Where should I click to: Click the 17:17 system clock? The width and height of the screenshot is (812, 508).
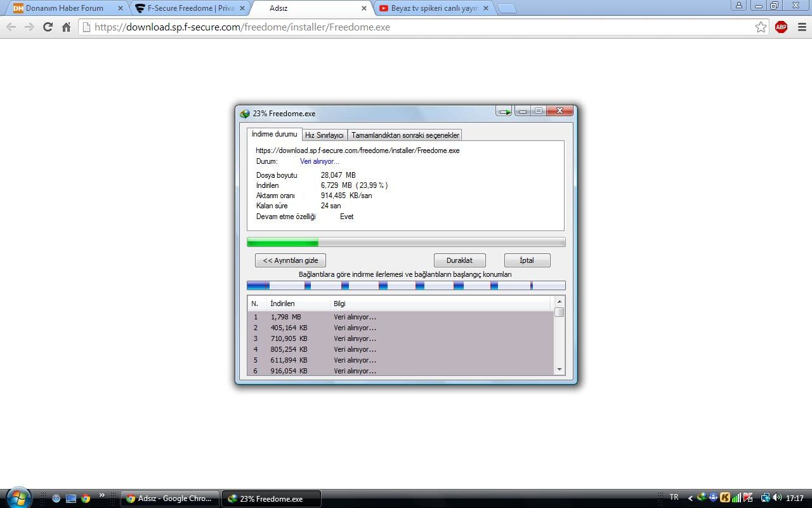coord(795,498)
